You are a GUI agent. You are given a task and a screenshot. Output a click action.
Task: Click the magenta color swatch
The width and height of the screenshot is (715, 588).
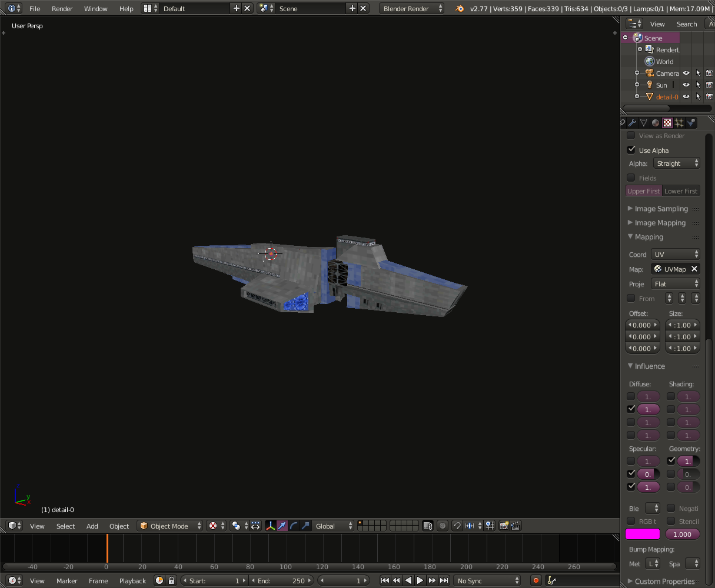(x=643, y=534)
